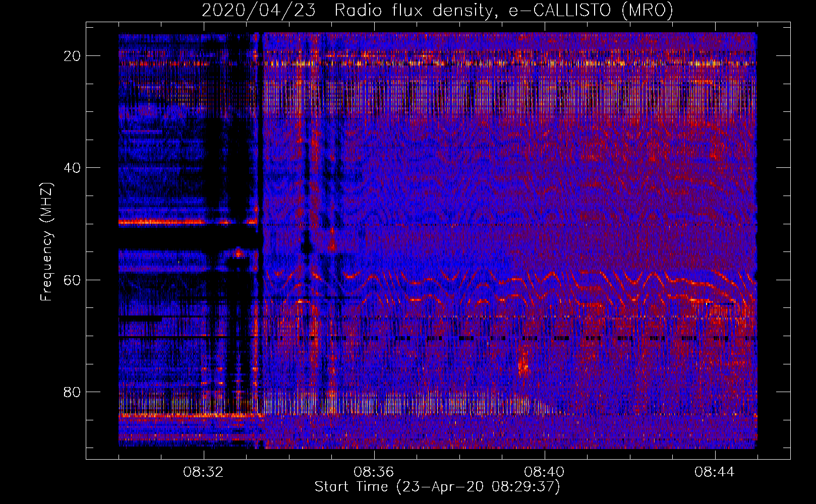Viewport: 816px width, 504px height.
Task: Click the plot title "Radio flux density, e-CALLISTO (MRO)"
Action: pos(504,10)
